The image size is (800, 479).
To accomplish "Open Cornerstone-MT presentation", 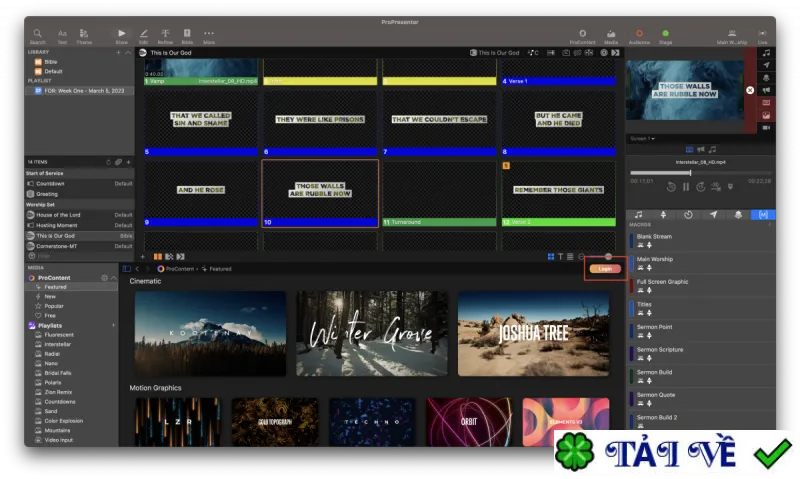I will pyautogui.click(x=79, y=246).
